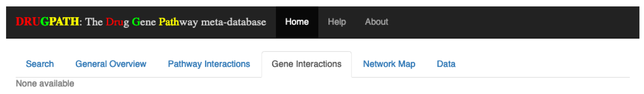
Task: Click the DRUGPATH brand logo text
Action: [47, 22]
